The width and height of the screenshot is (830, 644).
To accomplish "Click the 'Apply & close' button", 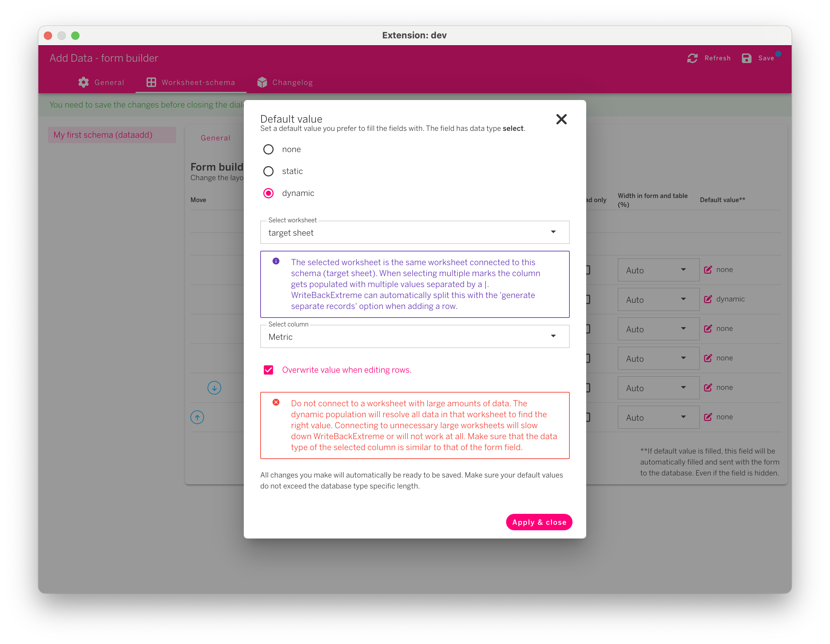I will tap(539, 522).
